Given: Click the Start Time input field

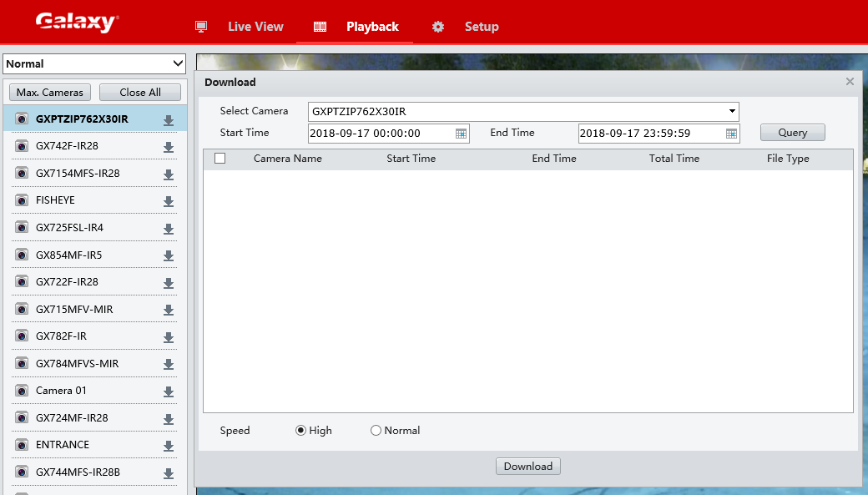Looking at the screenshot, I should click(380, 134).
